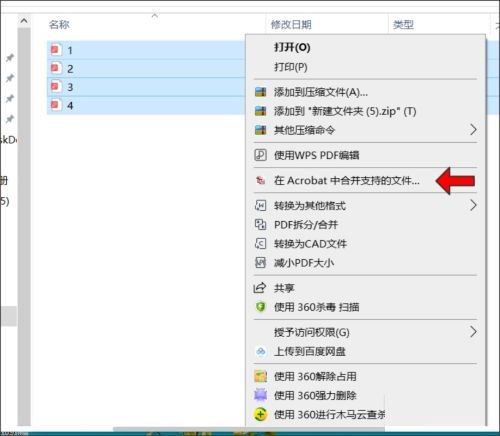
Task: Expand the 其他压缩命令 submenu arrow
Action: point(473,130)
